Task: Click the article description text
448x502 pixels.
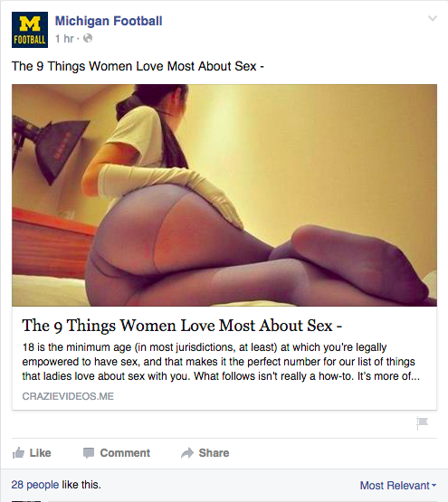Action: [221, 362]
